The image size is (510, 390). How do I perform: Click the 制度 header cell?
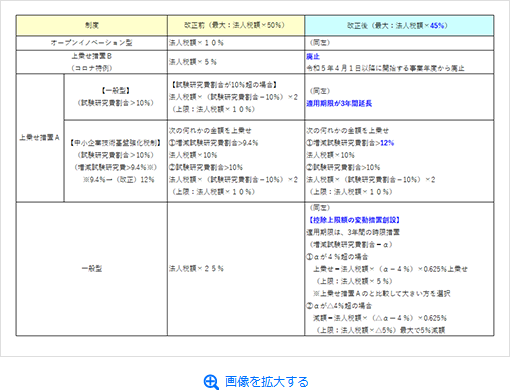(92, 25)
